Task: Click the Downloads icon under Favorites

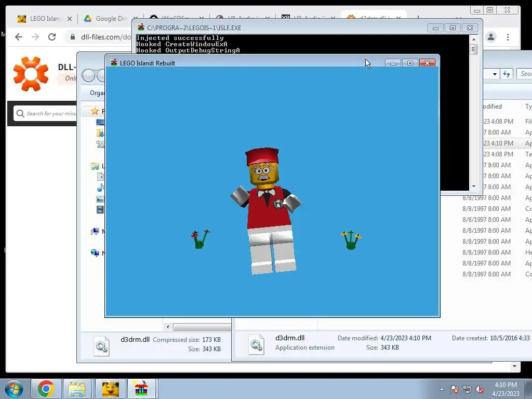Action: point(100,133)
